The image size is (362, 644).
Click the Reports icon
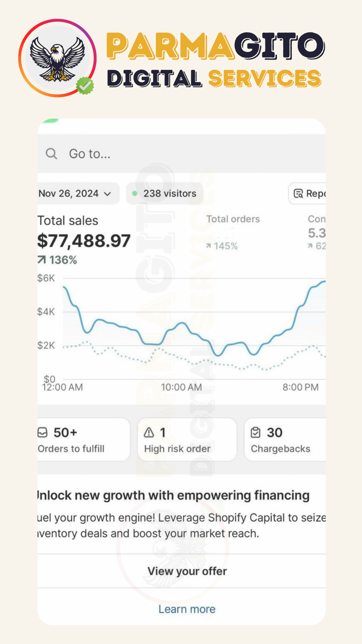tap(298, 194)
